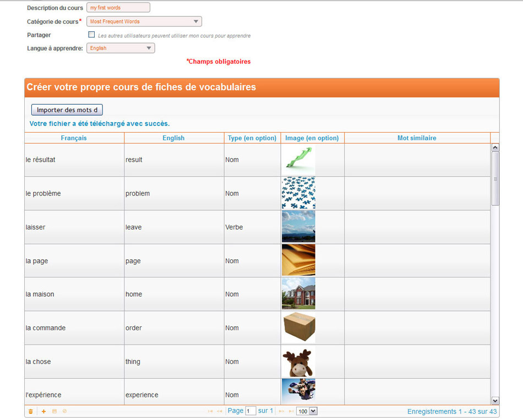Click the Description du cours text field
Image resolution: width=523 pixels, height=420 pixels.
(118, 8)
